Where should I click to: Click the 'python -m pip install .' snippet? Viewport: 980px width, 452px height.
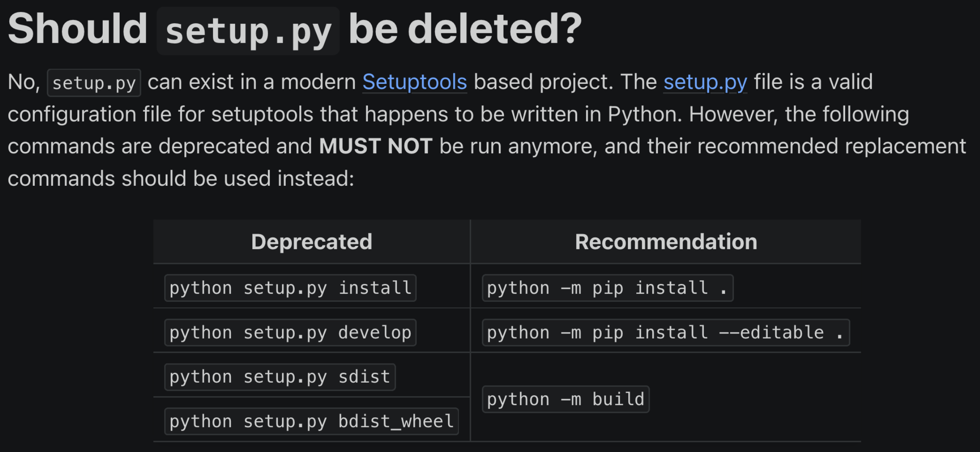[x=607, y=288]
